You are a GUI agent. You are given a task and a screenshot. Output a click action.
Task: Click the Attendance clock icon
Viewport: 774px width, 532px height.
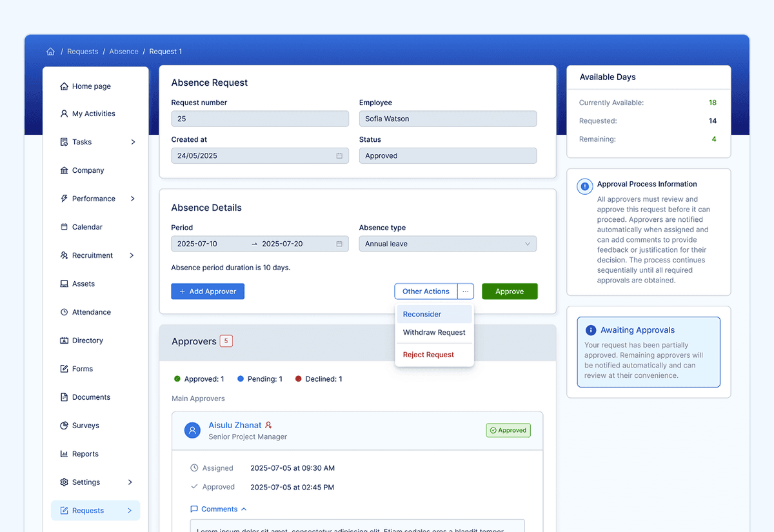coord(64,312)
